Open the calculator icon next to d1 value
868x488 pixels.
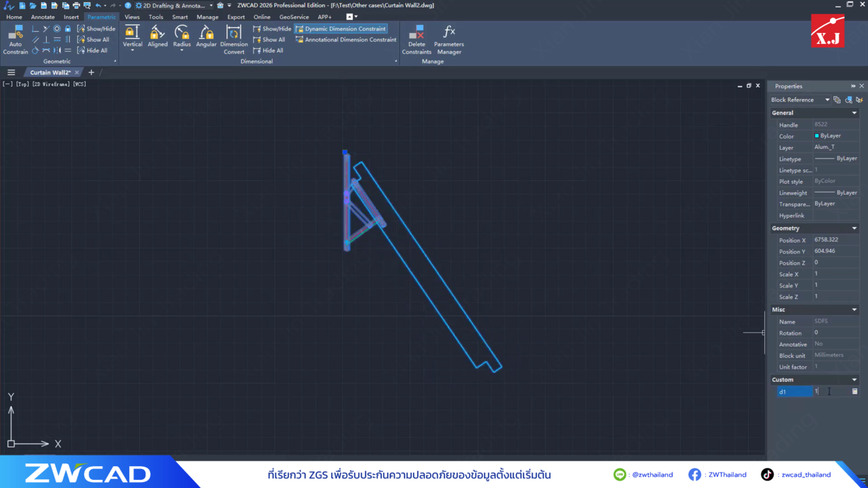[x=854, y=391]
